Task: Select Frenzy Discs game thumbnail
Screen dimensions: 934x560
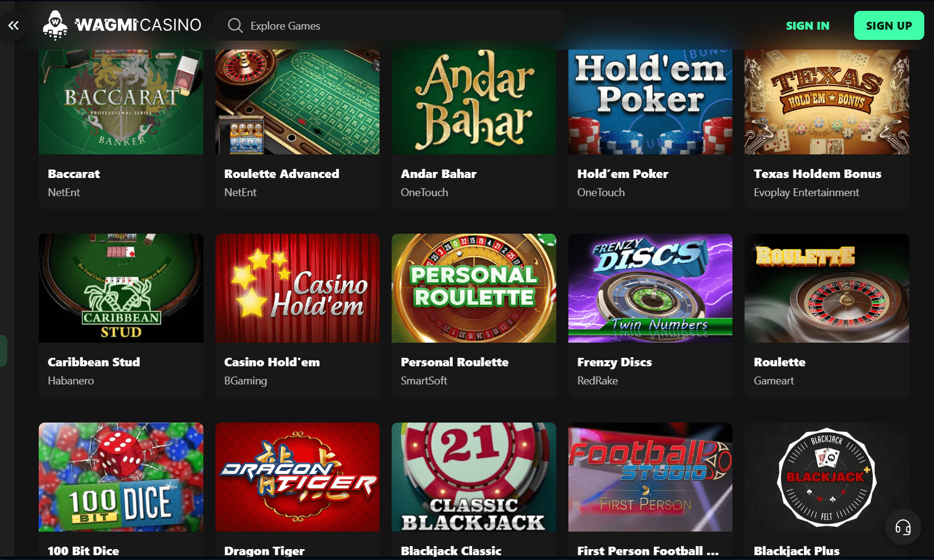Action: [x=650, y=288]
